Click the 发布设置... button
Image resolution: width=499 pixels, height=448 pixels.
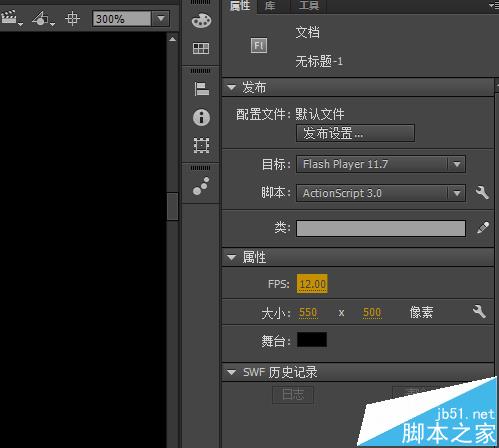pyautogui.click(x=355, y=133)
